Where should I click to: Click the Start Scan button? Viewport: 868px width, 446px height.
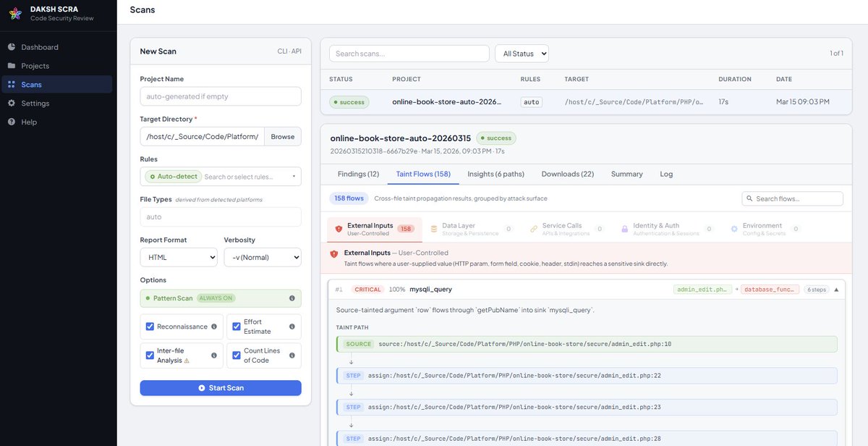(221, 388)
